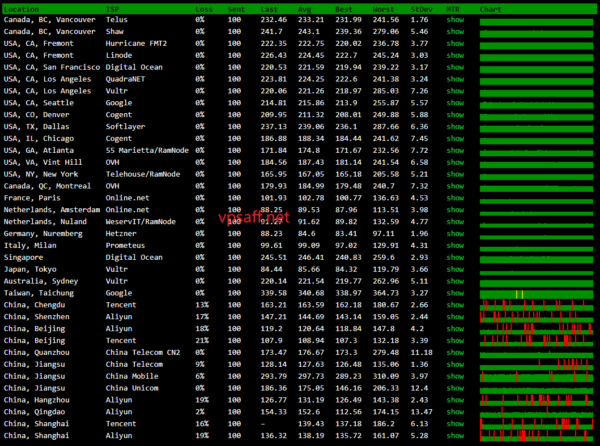Image resolution: width=600 pixels, height=446 pixels.
Task: Click last value 245.51 in Singapore row
Action: (274, 257)
